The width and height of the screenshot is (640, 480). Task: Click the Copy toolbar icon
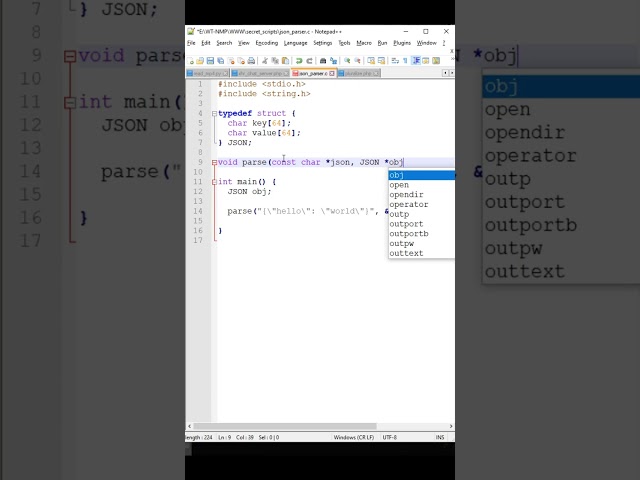click(x=275, y=61)
